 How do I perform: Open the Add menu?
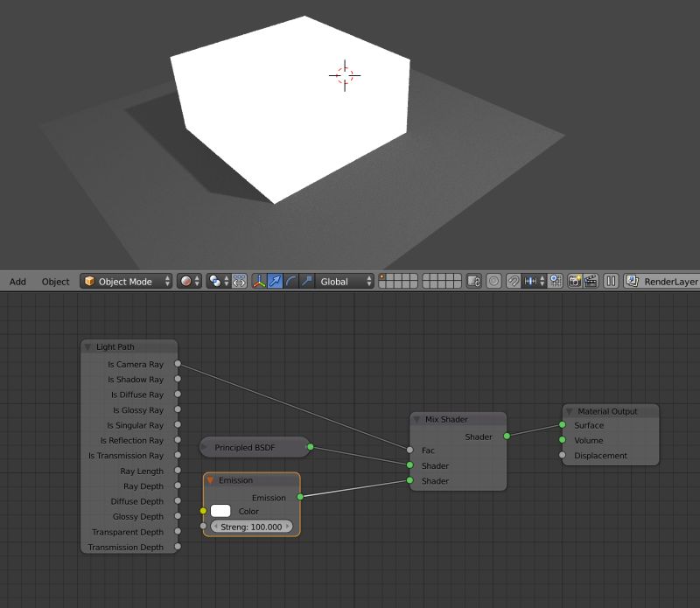17,281
